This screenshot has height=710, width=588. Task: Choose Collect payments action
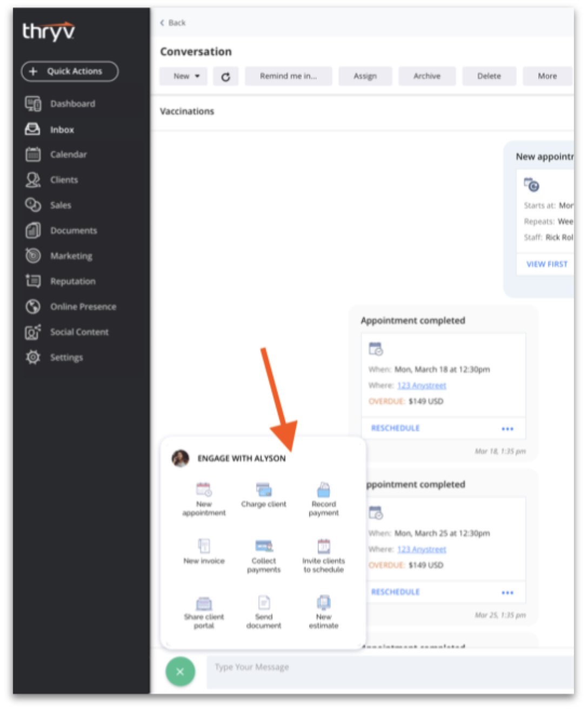pos(264,556)
